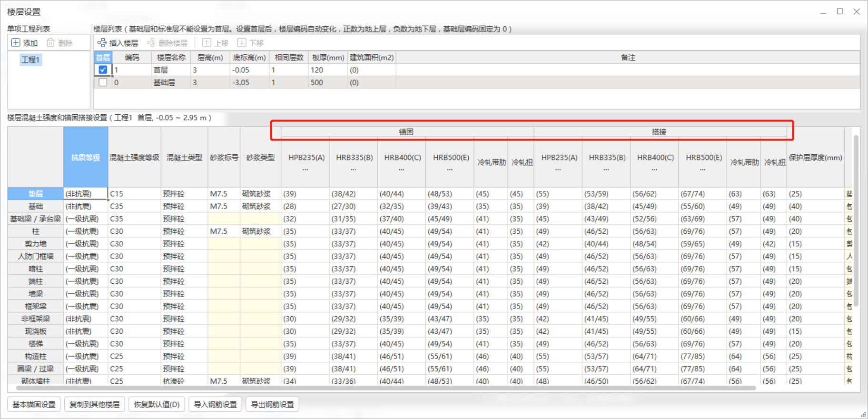Select the 圈梁 / 过梁 row header
Screen dimensions: 868x419
(36, 369)
